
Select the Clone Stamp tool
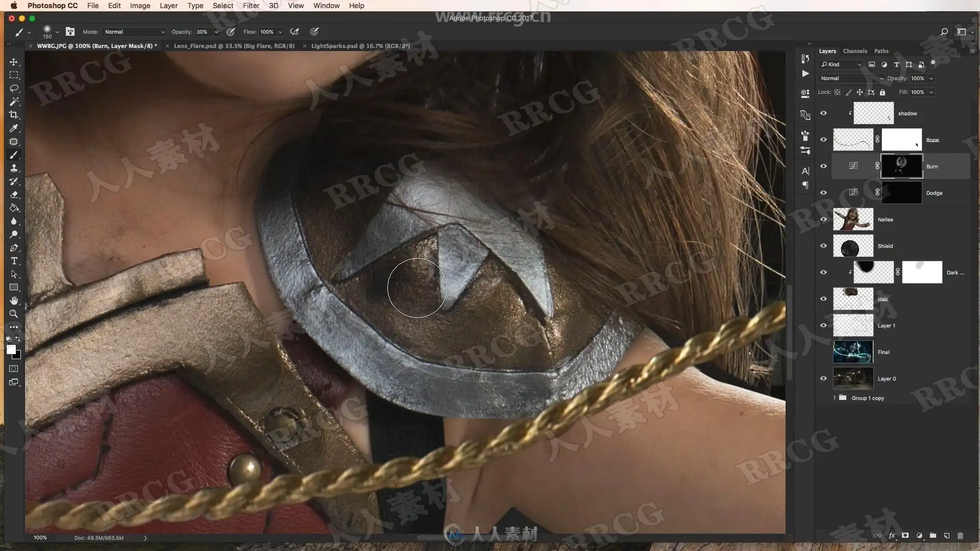point(14,168)
